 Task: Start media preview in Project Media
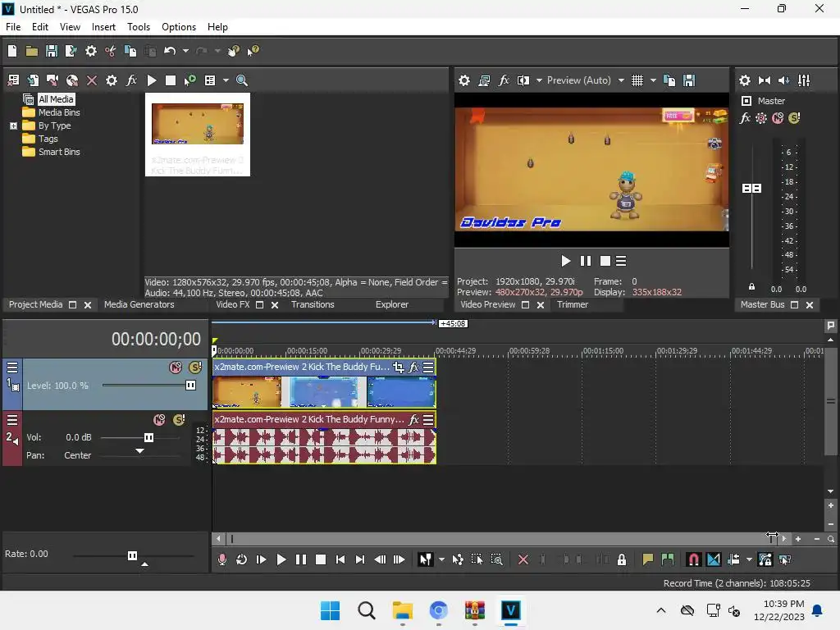point(152,80)
